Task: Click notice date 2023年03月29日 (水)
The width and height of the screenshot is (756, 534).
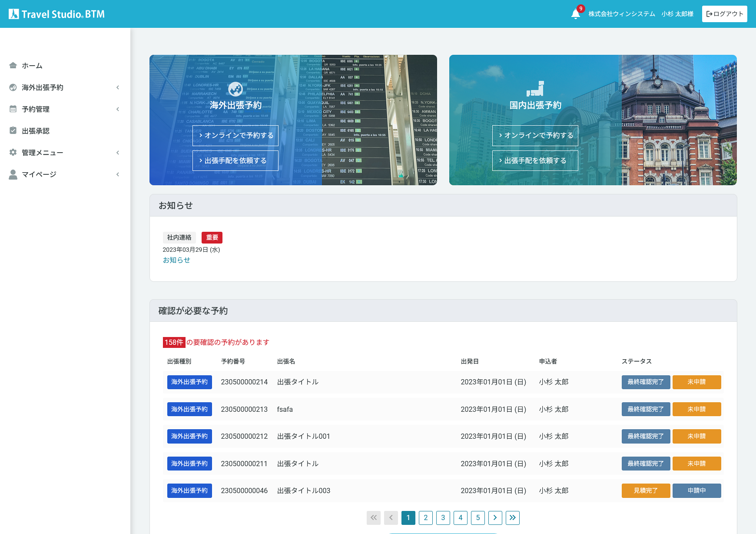Action: point(192,250)
